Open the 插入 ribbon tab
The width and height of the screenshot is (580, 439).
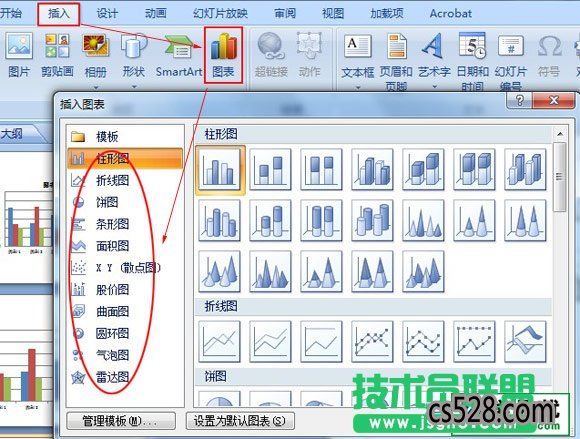(x=59, y=14)
